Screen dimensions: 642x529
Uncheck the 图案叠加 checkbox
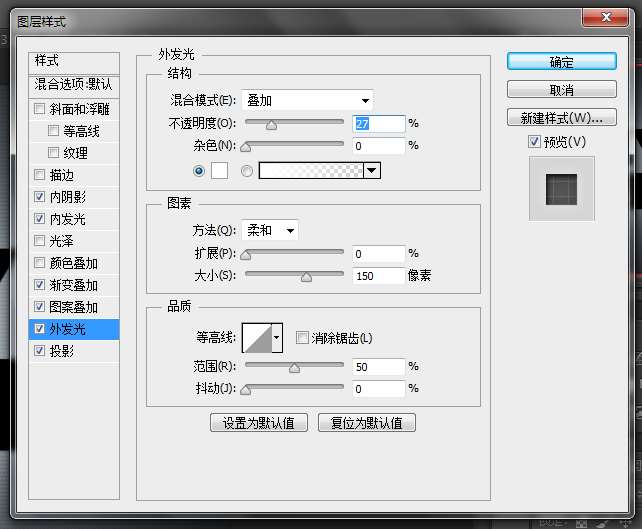pos(39,307)
